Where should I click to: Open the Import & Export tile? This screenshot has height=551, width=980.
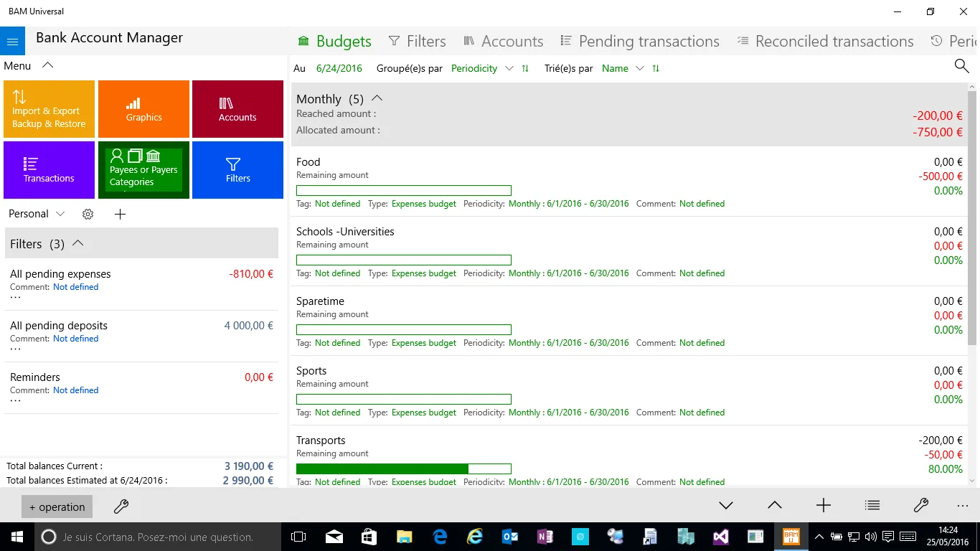point(49,109)
